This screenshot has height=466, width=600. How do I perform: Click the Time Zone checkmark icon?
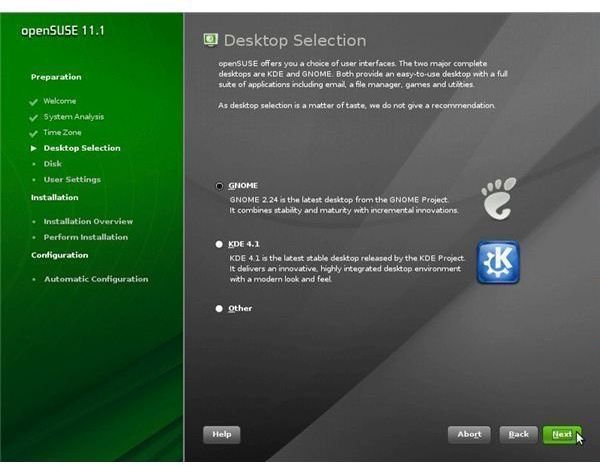pos(34,133)
